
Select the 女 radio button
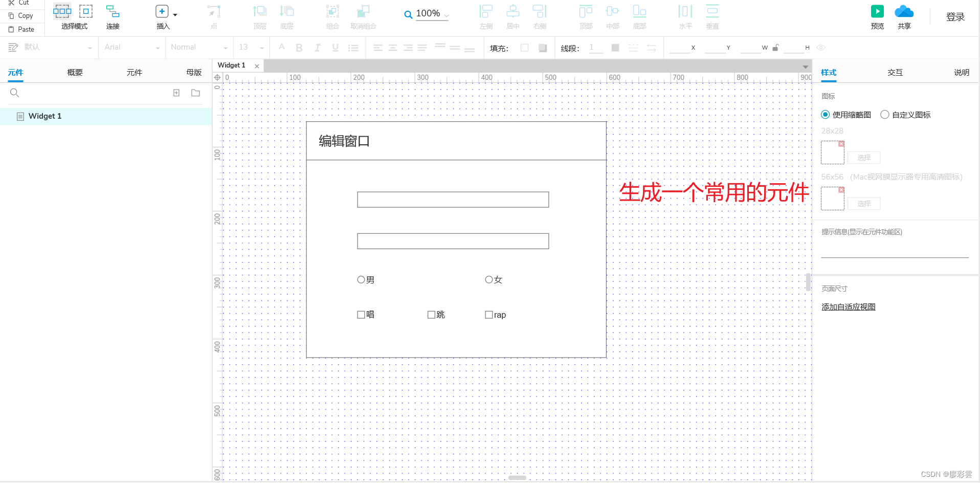[x=488, y=279]
